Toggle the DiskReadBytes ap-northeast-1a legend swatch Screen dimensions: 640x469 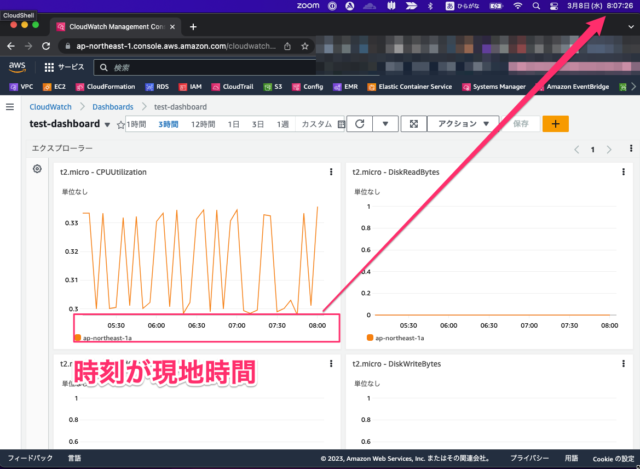[x=370, y=337]
